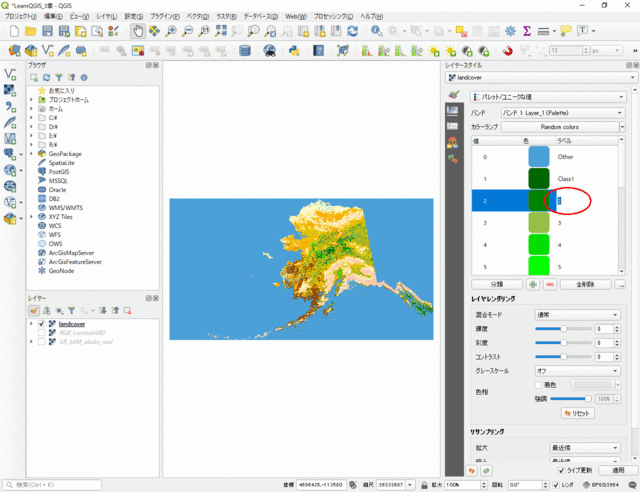Toggle the colorize checkbox in hue settings
The image size is (640, 492).
pyautogui.click(x=538, y=385)
